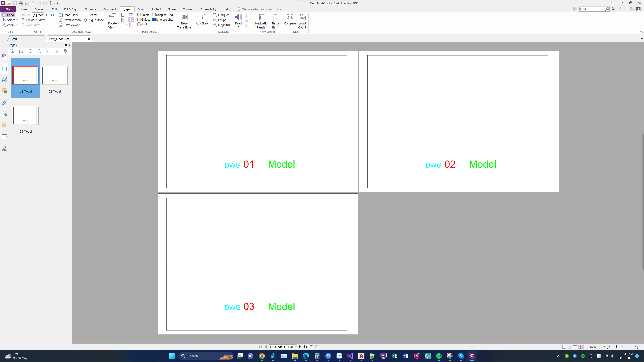Open the File menu
The image size is (644, 362).
8,9
